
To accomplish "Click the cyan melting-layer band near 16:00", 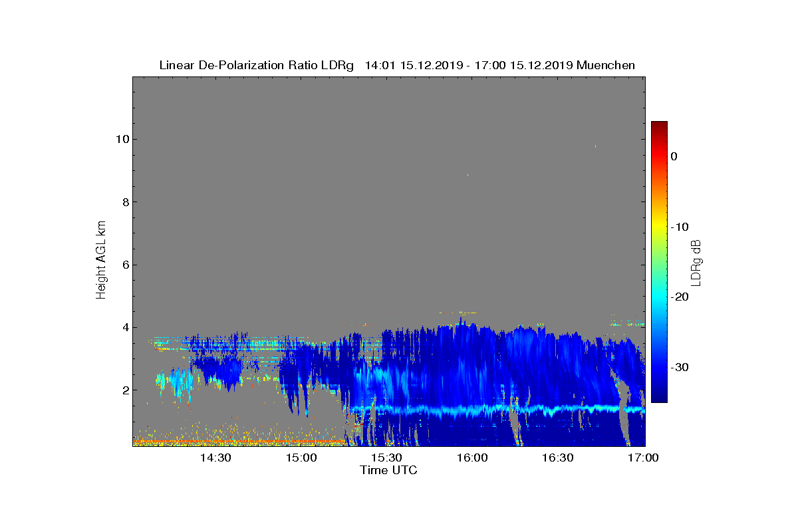I will tap(472, 410).
